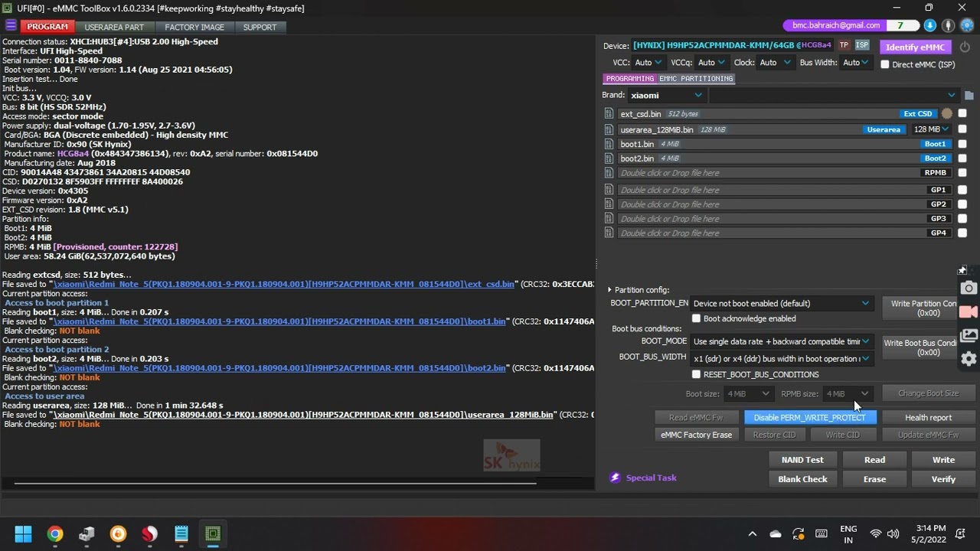
Task: Click the pin icon on capture sidebar
Action: click(x=962, y=270)
